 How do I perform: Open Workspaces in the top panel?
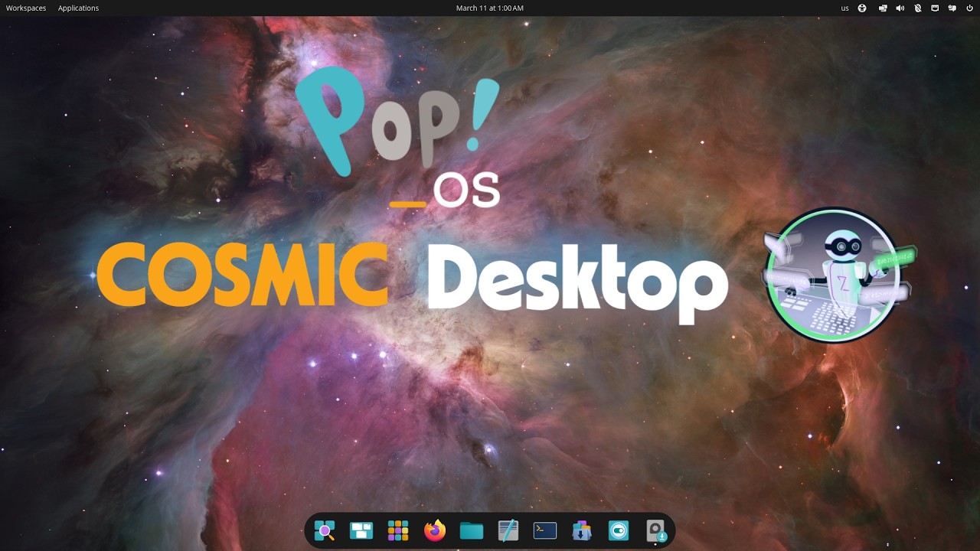coord(26,8)
